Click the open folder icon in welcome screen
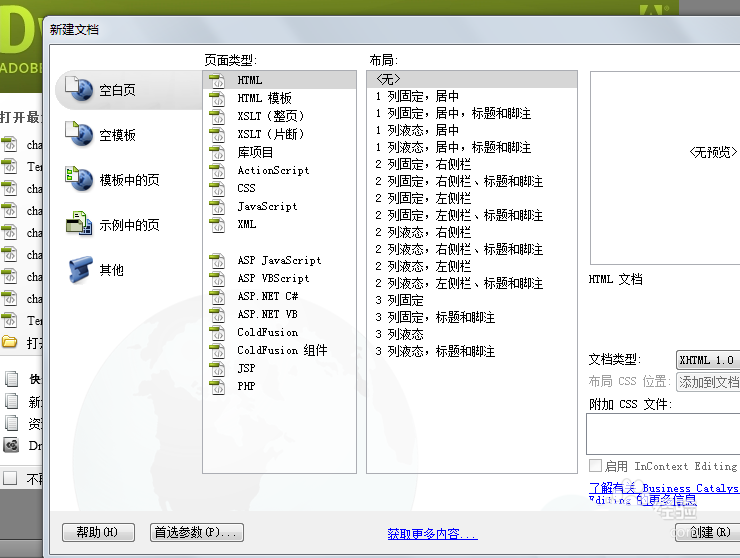Viewport: 740px width, 558px height. [10, 341]
